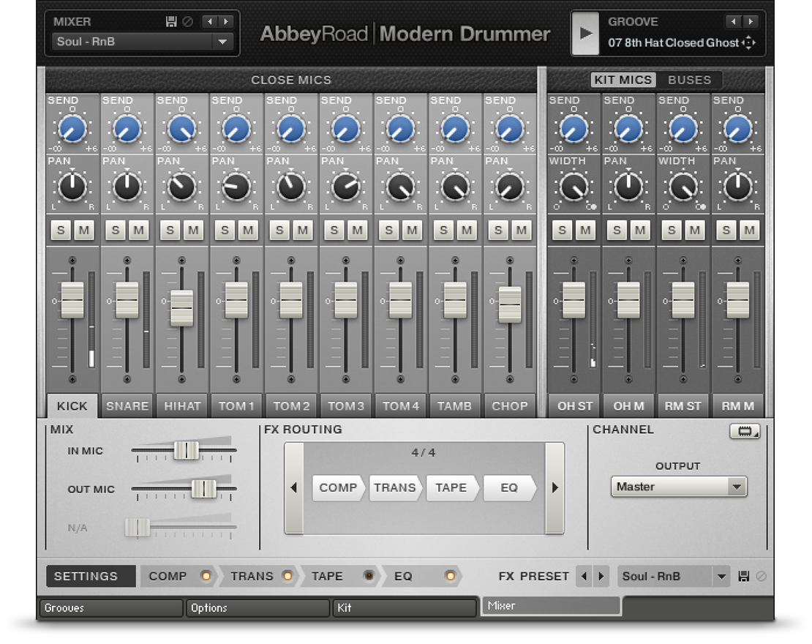The image size is (812, 644).
Task: Click the groove name 07 8th Hat Closed Ghost
Action: tap(673, 42)
